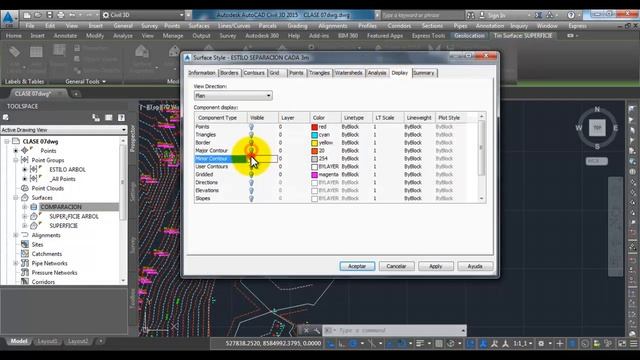This screenshot has height=360, width=640.
Task: Click the Open file icon in quick access toolbar
Action: point(38,15)
